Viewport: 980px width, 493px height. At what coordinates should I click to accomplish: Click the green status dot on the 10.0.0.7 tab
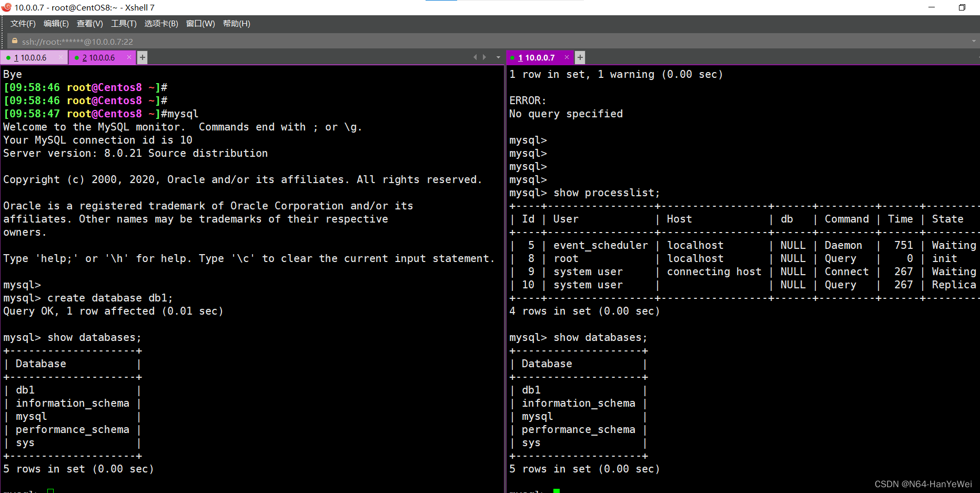coord(512,57)
